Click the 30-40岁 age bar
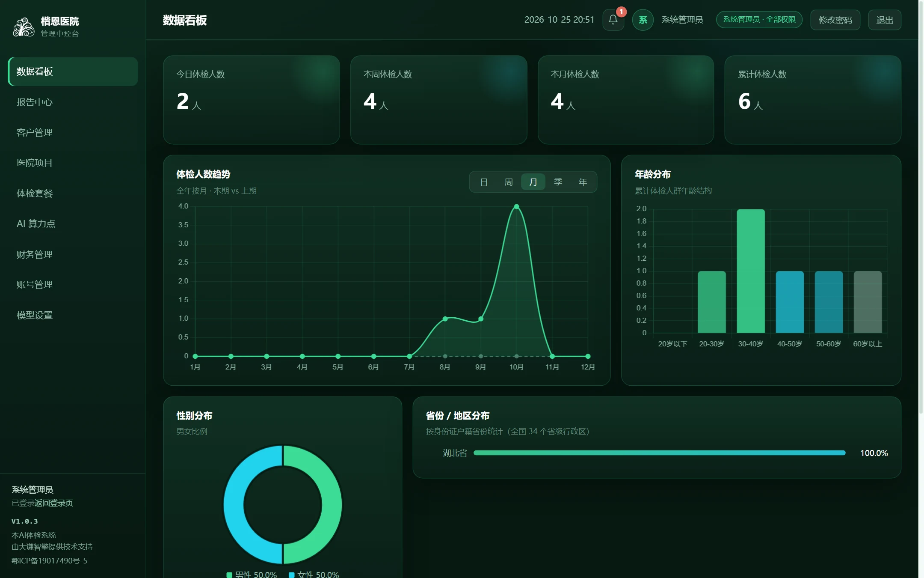The image size is (924, 578). tap(751, 271)
